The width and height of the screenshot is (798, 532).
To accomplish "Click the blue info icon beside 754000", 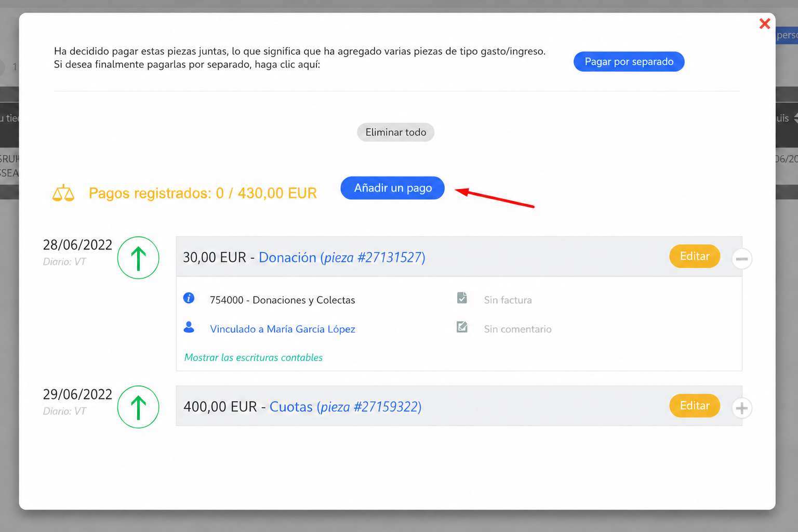I will [x=189, y=298].
